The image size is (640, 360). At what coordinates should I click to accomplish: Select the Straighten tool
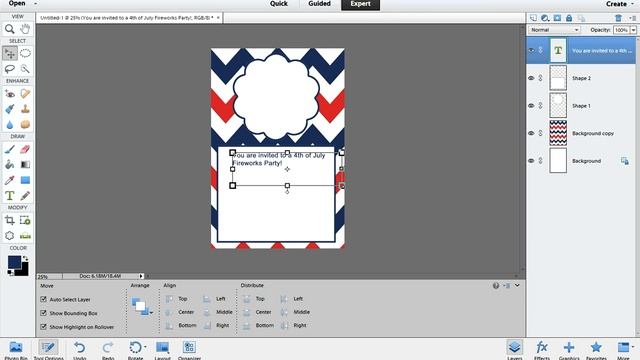[x=25, y=236]
